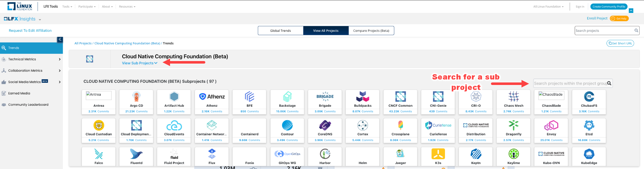Open the Cloud Custodian project icon
Screen dimensions: 644x169
coord(99,126)
